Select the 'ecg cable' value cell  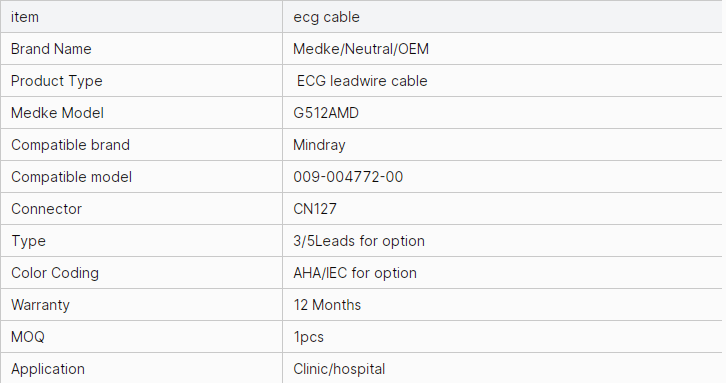tap(502, 17)
